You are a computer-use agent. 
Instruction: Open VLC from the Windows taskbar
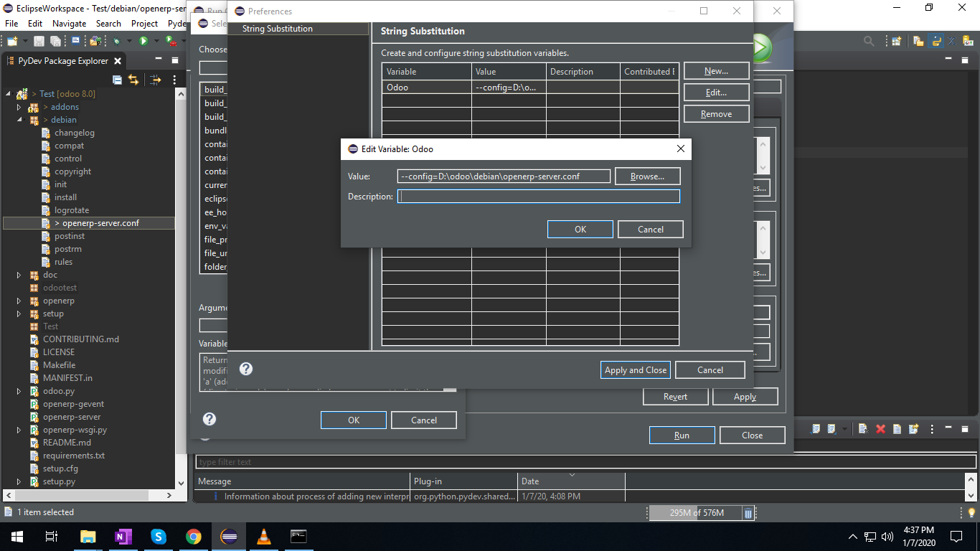(x=263, y=536)
